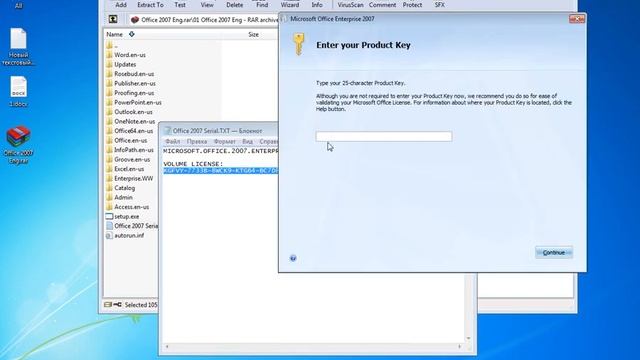Screen dimensions: 640x360
Task: Select the Groove.en-us folder
Action: tap(128, 160)
